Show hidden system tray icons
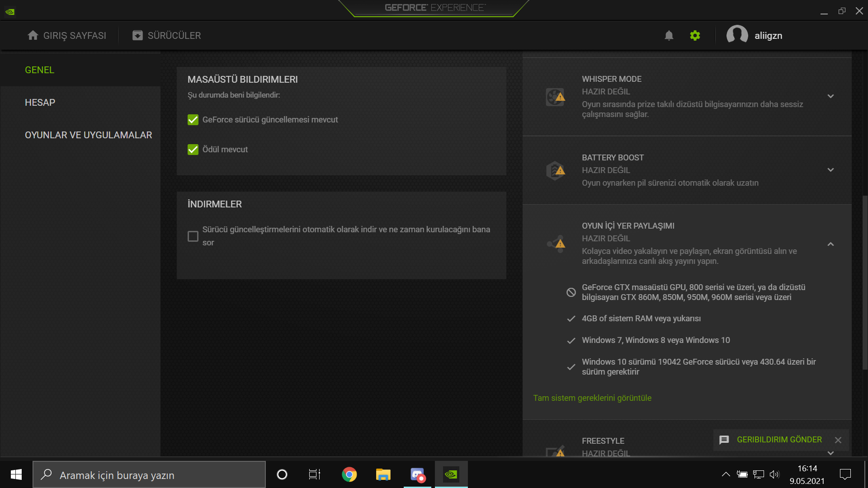 click(726, 474)
